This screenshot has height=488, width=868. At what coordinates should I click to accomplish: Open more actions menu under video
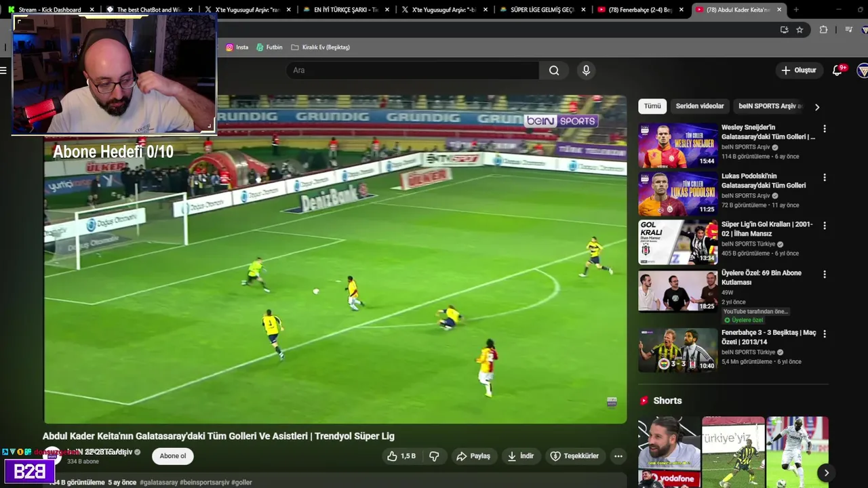[618, 456]
